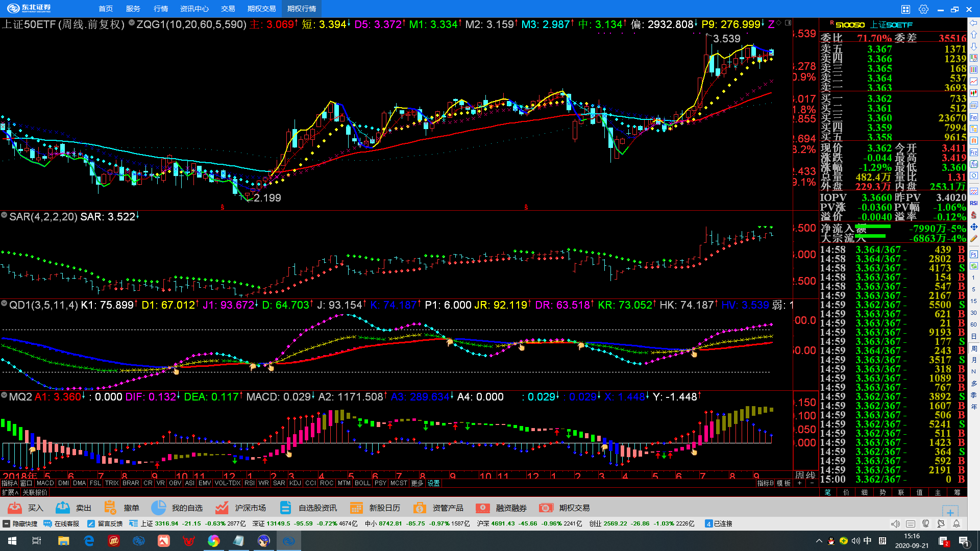Click 在线客服 online support link
The image size is (980, 551).
click(x=62, y=523)
